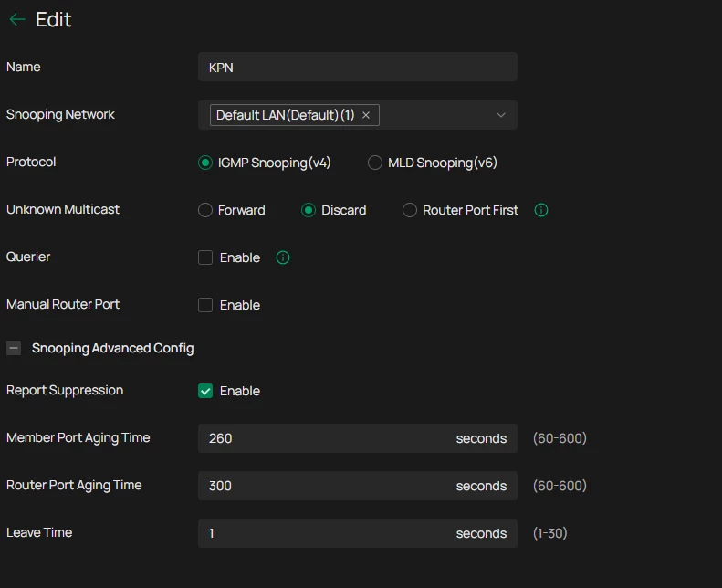Viewport: 722px width, 588px height.
Task: Click the info icon beside Router Port First
Action: (x=541, y=210)
